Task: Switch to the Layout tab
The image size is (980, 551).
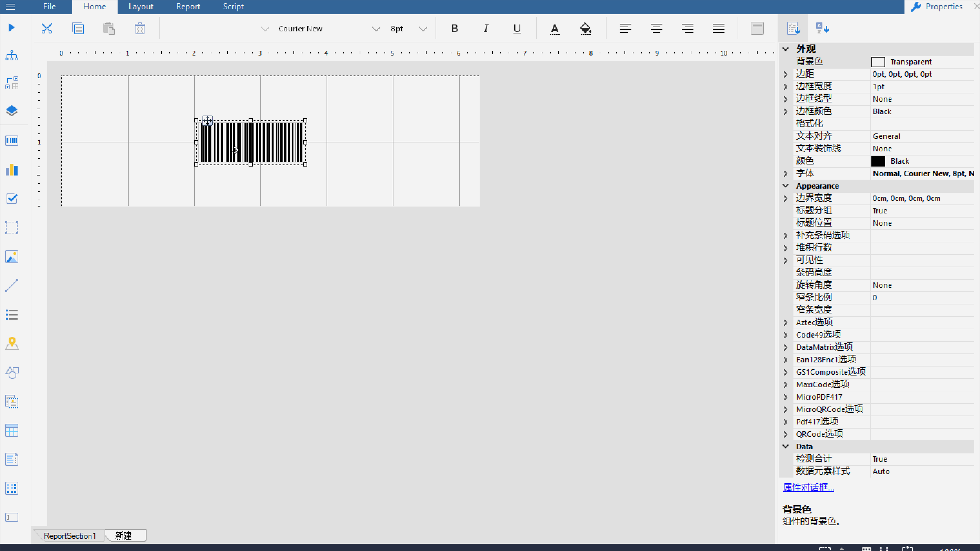Action: [141, 7]
